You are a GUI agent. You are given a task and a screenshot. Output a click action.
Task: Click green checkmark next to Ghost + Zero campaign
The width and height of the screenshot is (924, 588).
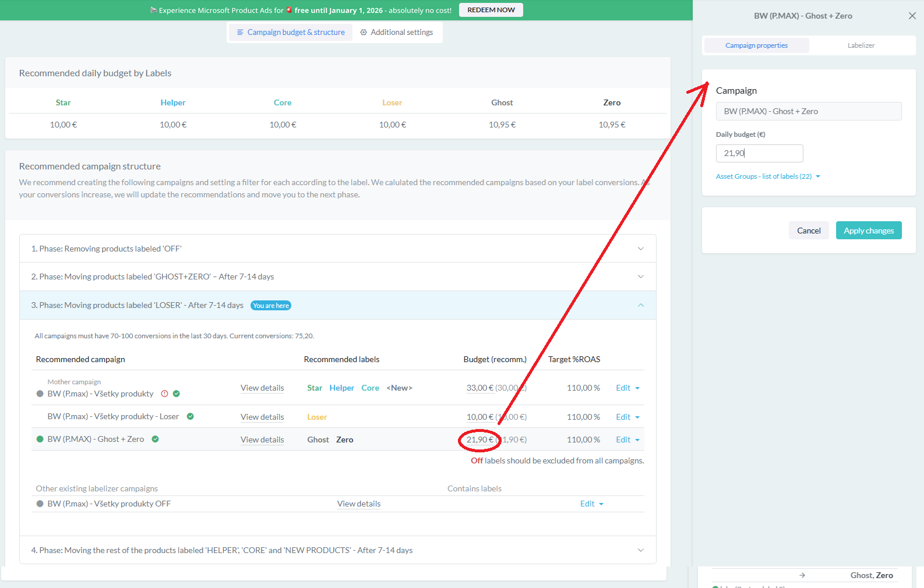tap(156, 439)
